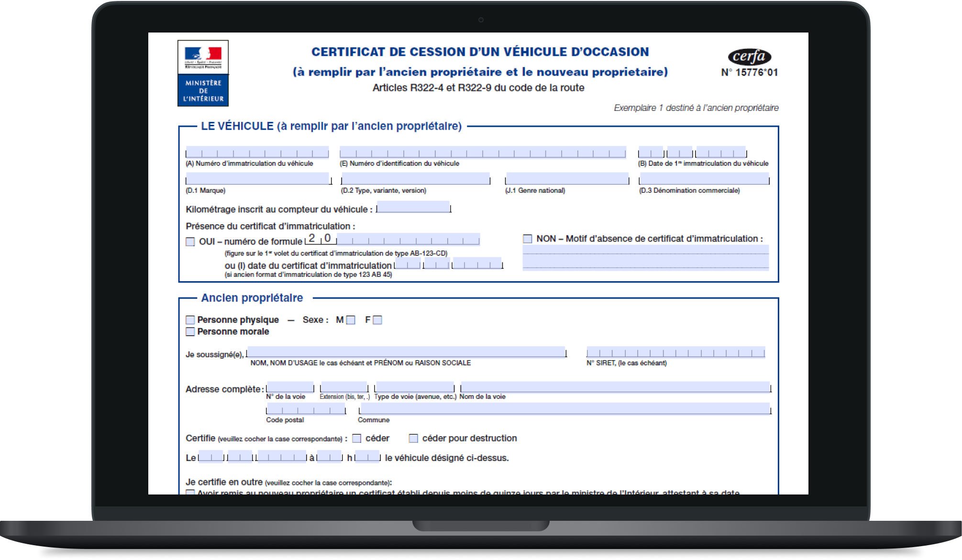Viewport: 962px width, 560px height.
Task: Tick céder pour destruction checkbox
Action: pyautogui.click(x=412, y=438)
